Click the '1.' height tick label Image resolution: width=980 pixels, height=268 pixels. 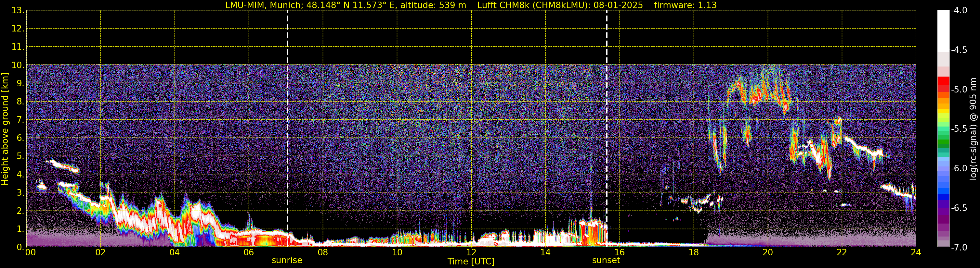point(20,229)
